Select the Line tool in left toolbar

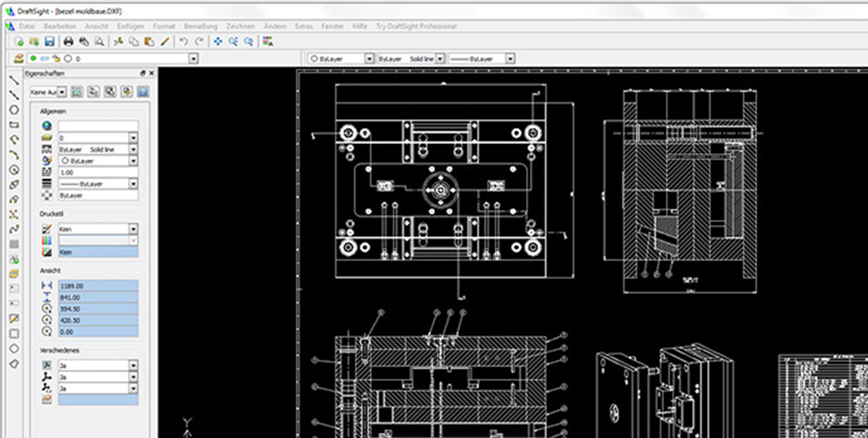[14, 80]
